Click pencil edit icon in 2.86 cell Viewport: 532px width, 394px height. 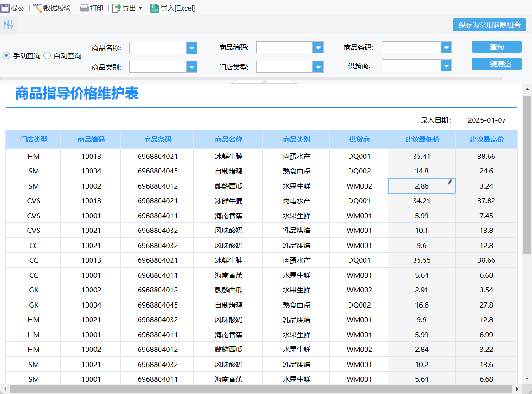(x=450, y=182)
